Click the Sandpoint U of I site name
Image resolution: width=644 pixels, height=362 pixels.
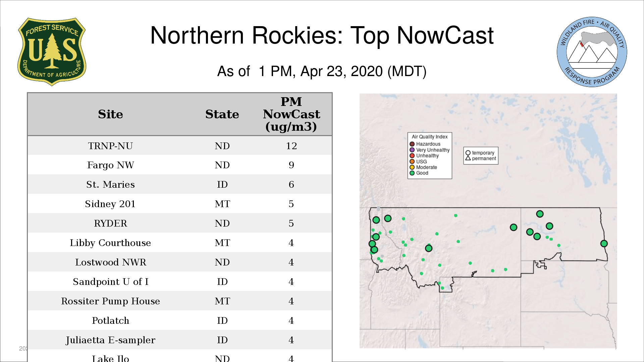click(110, 282)
